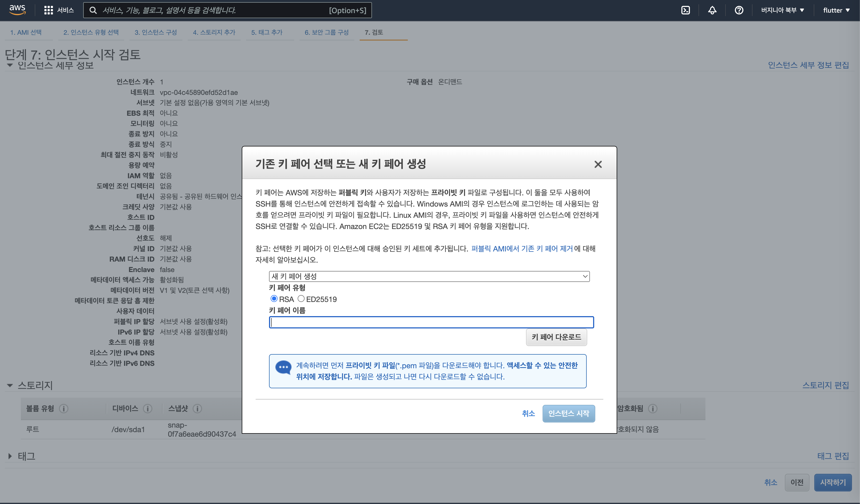The width and height of the screenshot is (860, 504).
Task: Click the info icon next to 볼륨 유형
Action: [64, 409]
